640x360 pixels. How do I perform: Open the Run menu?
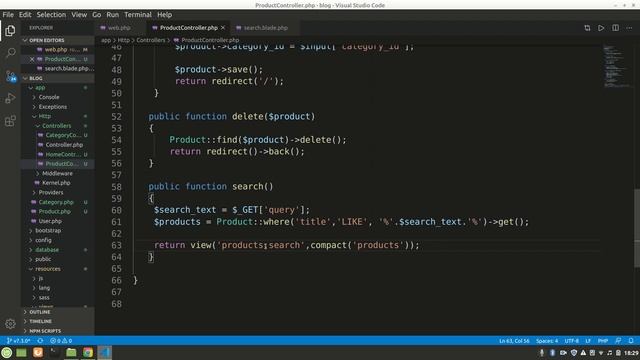113,15
